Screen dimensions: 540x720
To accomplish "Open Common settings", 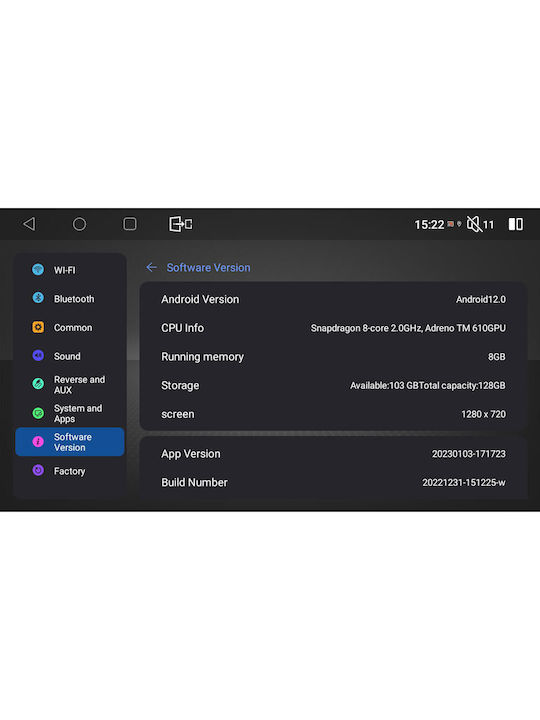I will (70, 327).
